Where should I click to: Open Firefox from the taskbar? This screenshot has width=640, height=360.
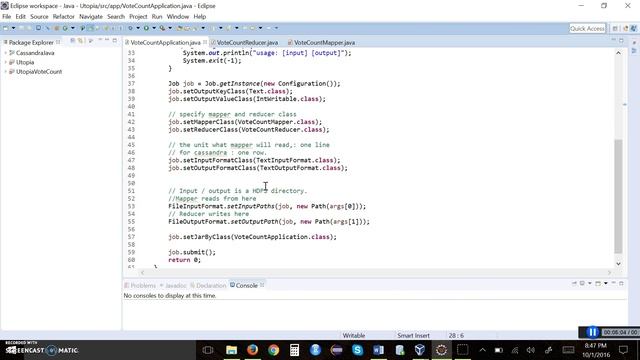pos(252,350)
